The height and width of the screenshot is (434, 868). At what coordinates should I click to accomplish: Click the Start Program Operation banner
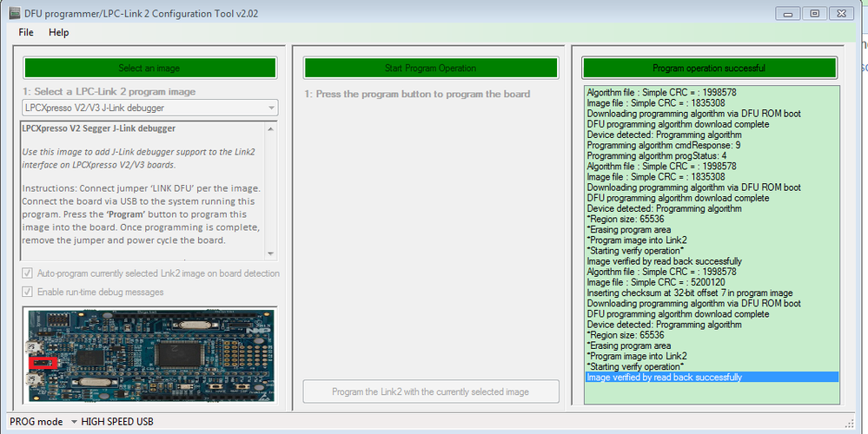[x=431, y=68]
